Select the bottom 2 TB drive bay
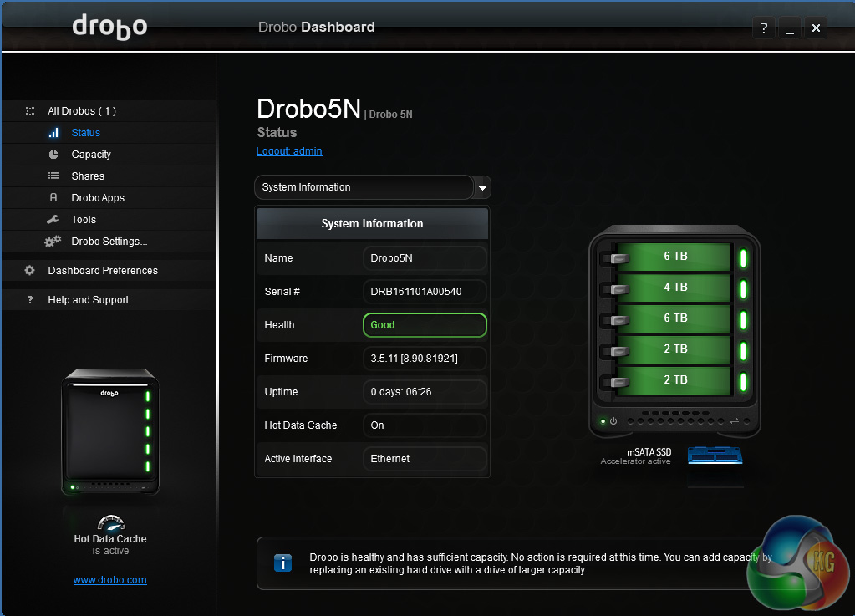The height and width of the screenshot is (616, 855). pyautogui.click(x=675, y=380)
